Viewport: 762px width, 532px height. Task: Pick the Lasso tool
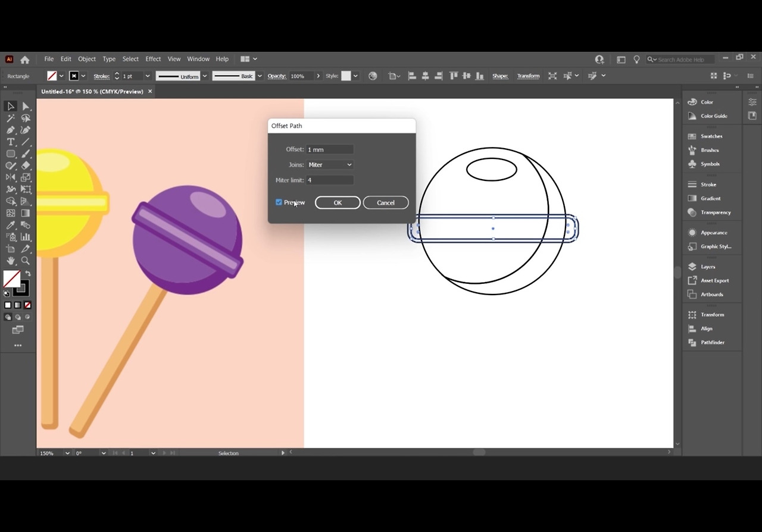click(x=26, y=118)
